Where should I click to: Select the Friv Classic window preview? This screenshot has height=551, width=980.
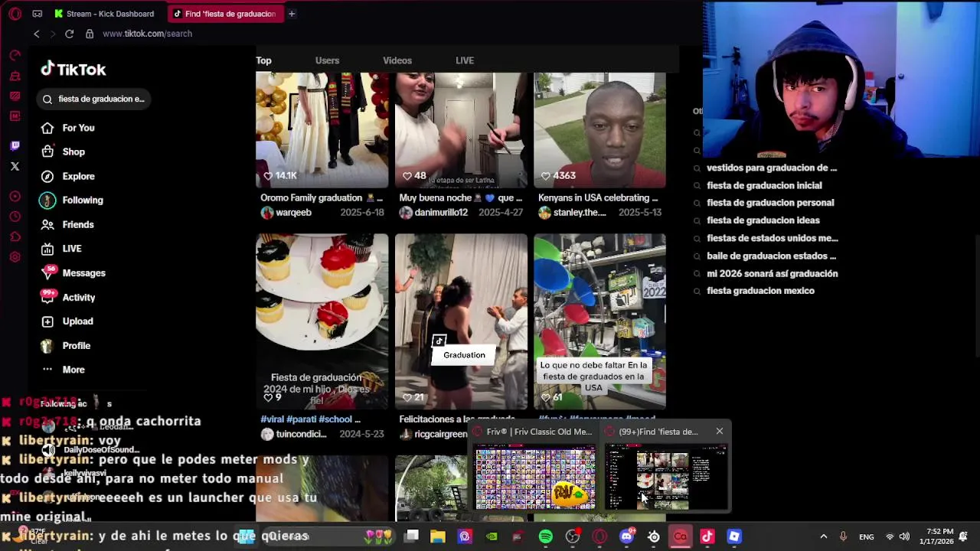[534, 478]
